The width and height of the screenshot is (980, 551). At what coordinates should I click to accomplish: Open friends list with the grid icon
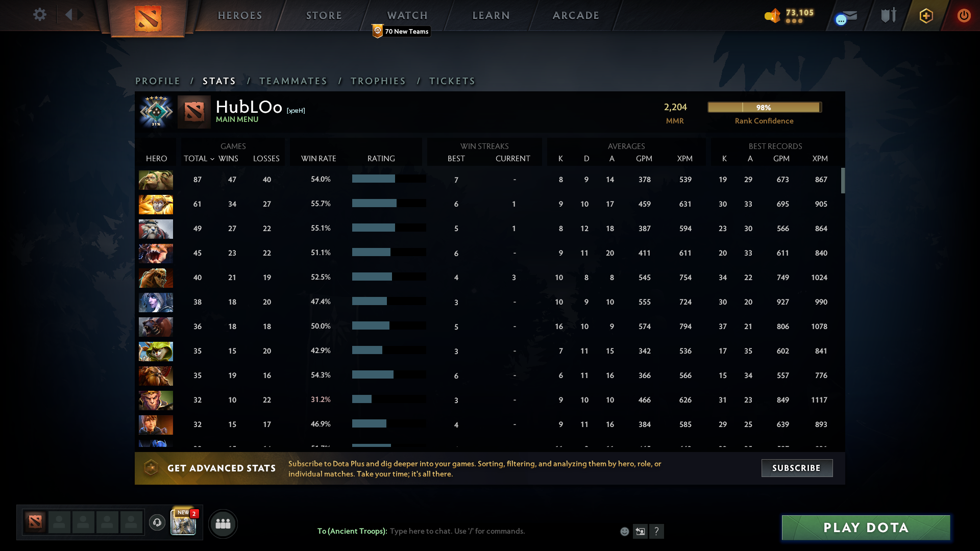pyautogui.click(x=223, y=523)
